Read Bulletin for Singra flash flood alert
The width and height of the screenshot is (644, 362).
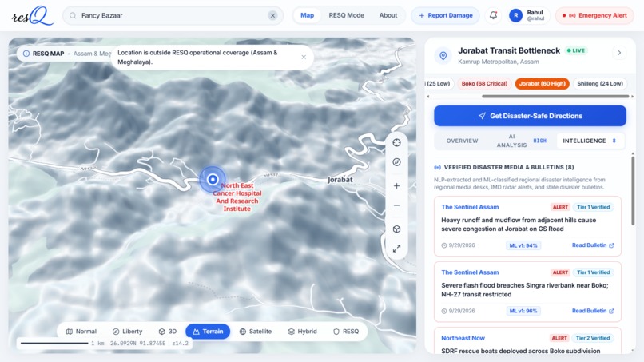pyautogui.click(x=593, y=311)
